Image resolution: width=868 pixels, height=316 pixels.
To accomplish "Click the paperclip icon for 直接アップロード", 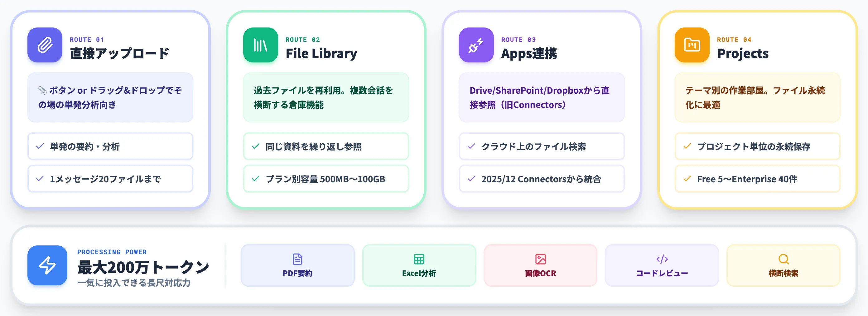I will tap(45, 45).
